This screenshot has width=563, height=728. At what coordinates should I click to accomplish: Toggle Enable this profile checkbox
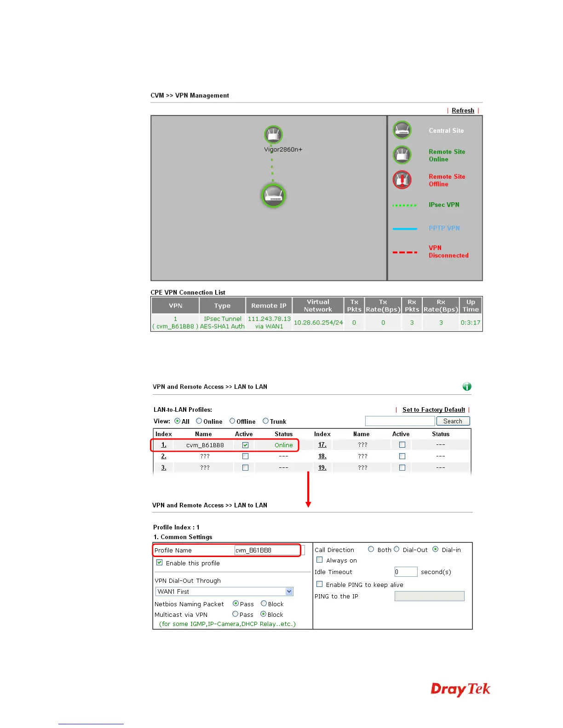(159, 563)
